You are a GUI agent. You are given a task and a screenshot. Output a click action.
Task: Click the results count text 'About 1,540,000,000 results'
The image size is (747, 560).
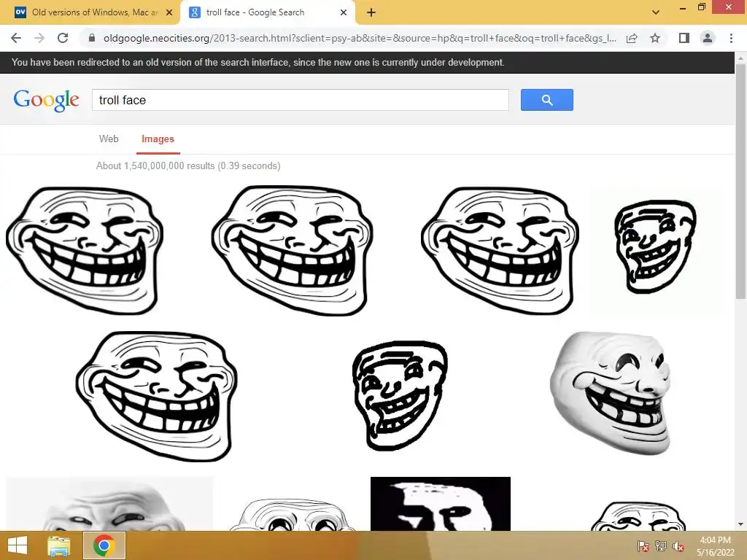click(x=155, y=166)
